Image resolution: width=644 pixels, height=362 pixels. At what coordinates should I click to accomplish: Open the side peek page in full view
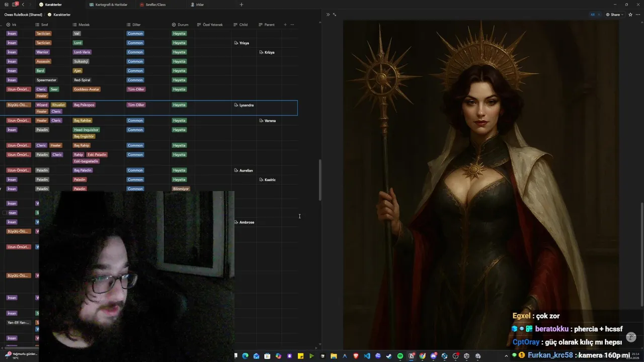[x=335, y=15]
